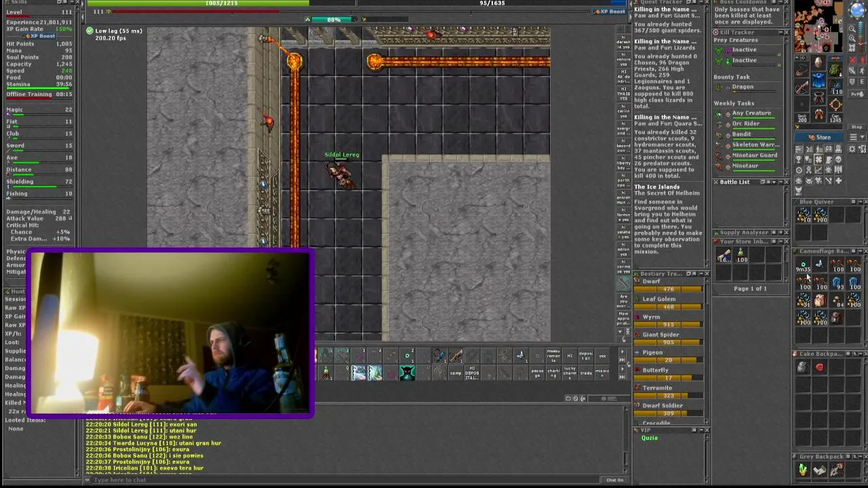Select VIP entry Quzia
Screen dimensions: 868x488
(650, 438)
